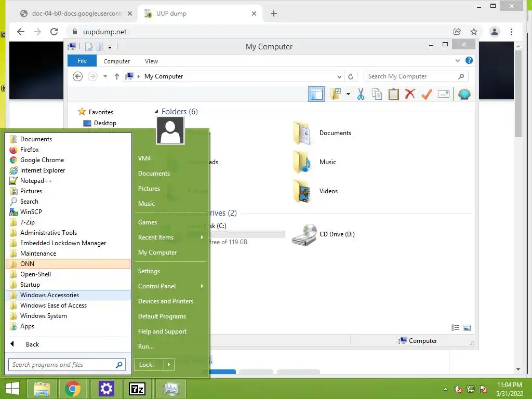Expand the Open-Shell folder
The image size is (532, 399).
(68, 274)
